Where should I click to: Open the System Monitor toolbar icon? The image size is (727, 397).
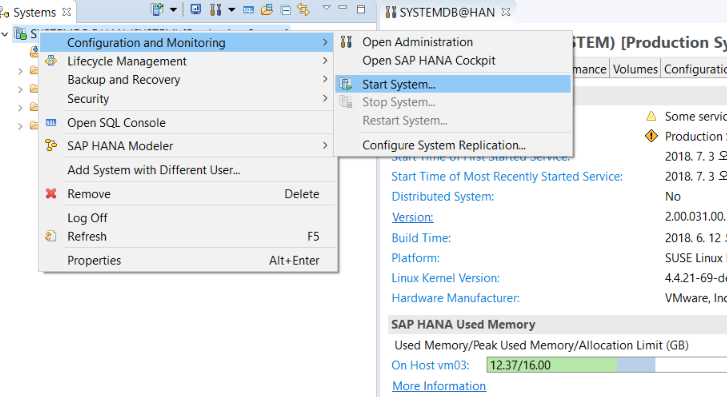[196, 9]
